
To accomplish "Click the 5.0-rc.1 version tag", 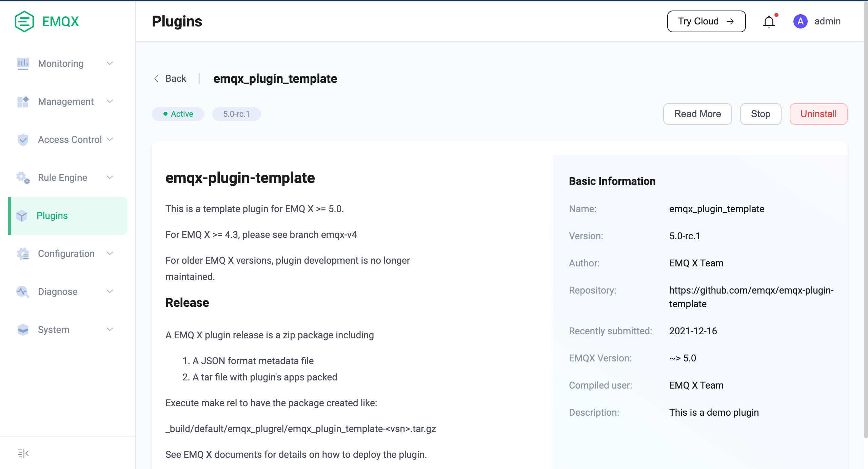I will (236, 114).
